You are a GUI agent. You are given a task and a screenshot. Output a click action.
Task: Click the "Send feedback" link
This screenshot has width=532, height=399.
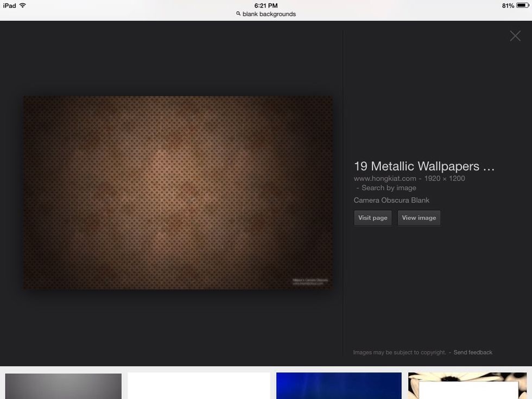click(473, 352)
